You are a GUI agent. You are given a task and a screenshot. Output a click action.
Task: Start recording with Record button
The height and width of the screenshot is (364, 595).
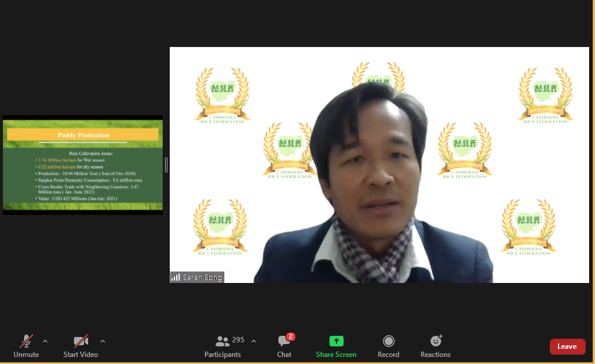[389, 346]
